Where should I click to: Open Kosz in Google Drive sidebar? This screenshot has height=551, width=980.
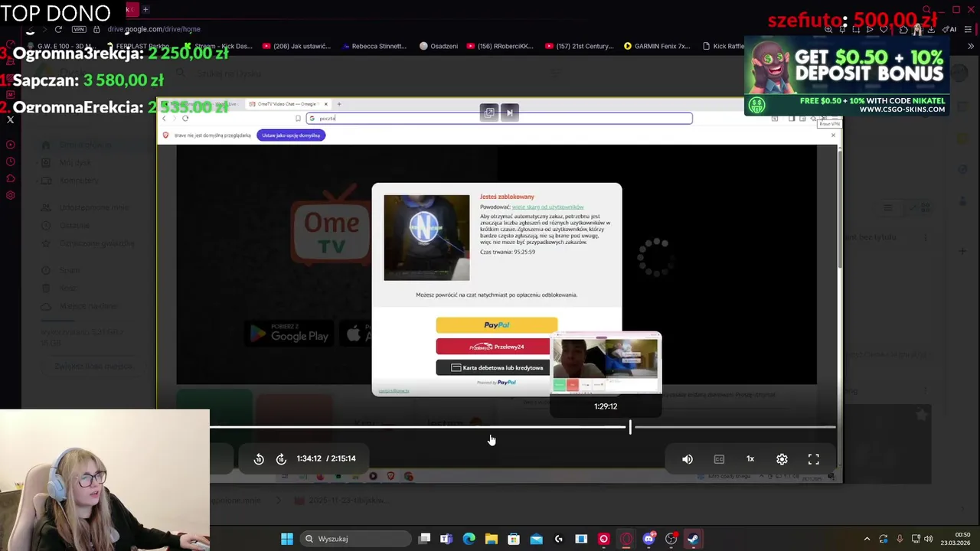coord(67,288)
